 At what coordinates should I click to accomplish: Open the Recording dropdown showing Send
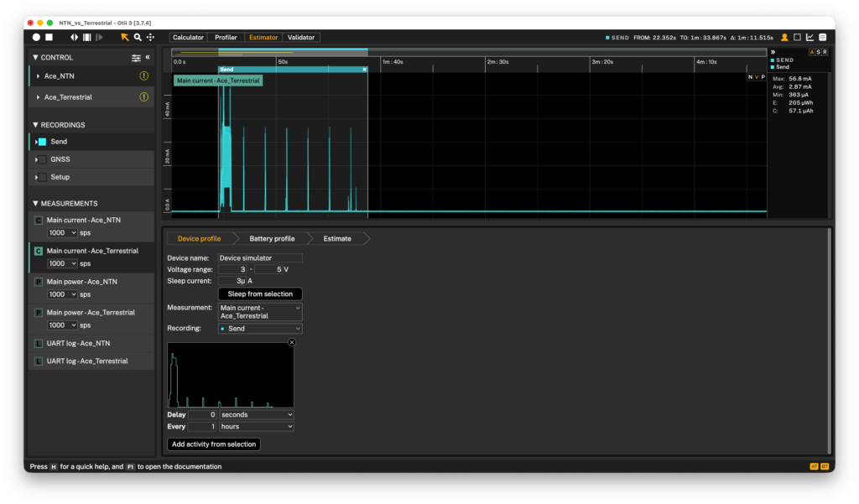click(260, 329)
